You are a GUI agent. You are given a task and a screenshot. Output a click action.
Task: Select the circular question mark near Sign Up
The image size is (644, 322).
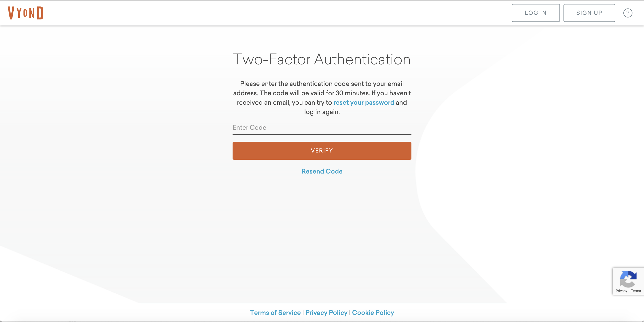pos(628,13)
